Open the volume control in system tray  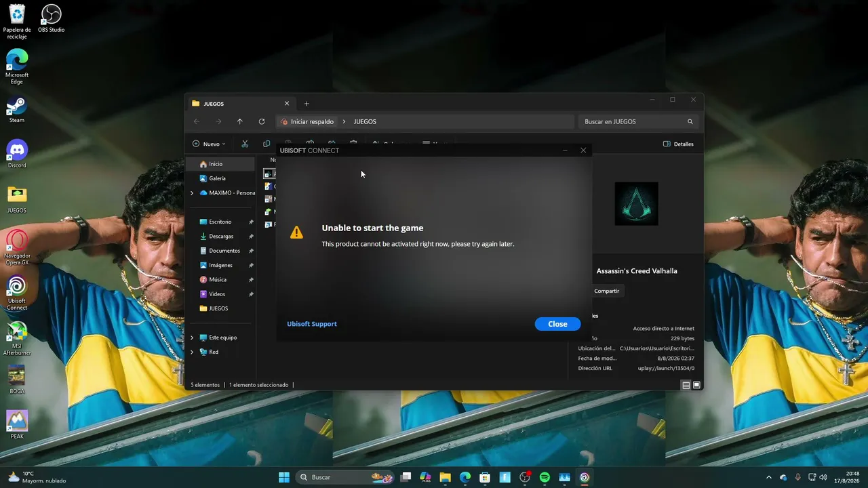click(x=823, y=477)
